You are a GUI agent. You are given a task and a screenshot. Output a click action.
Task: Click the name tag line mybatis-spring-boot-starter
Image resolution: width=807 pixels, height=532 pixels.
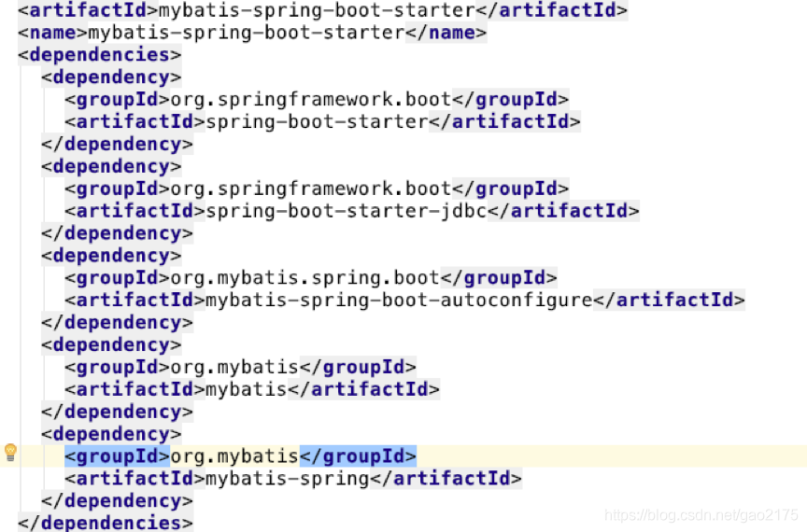click(x=252, y=33)
